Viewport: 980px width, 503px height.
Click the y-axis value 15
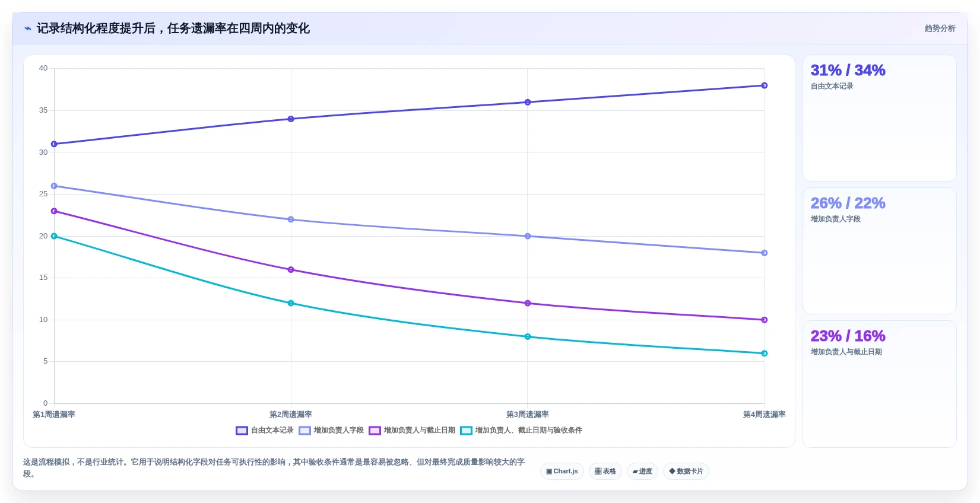tap(43, 278)
